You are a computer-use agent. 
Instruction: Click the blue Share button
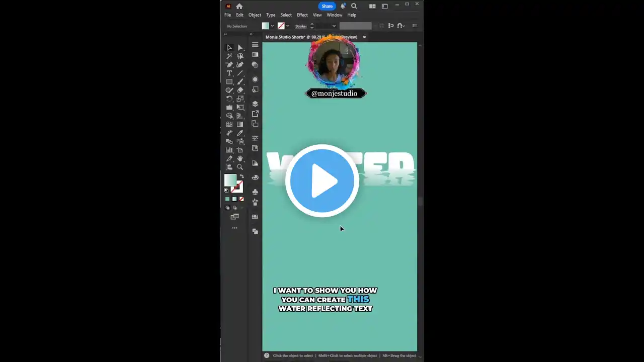(x=327, y=6)
